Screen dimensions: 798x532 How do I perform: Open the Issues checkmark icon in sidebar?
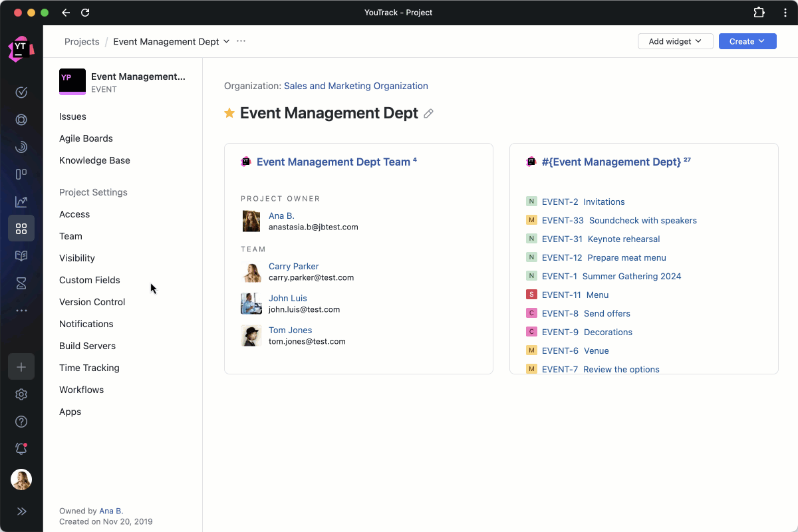(21, 92)
